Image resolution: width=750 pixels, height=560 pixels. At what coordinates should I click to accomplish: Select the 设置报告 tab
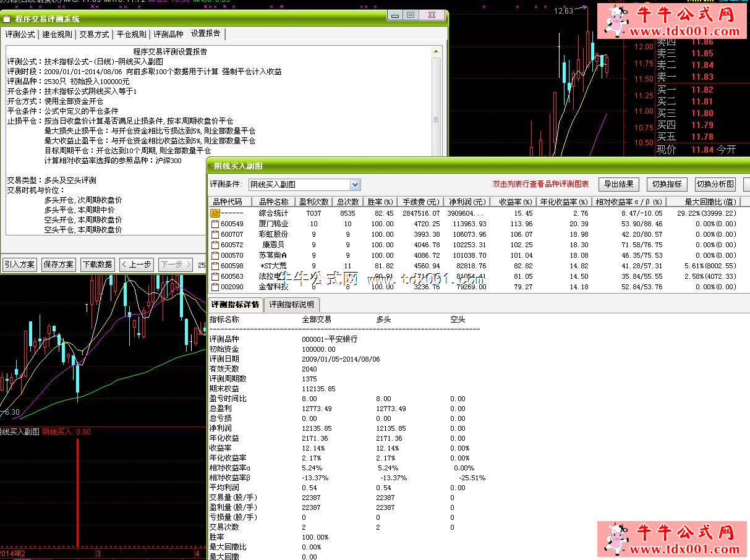pyautogui.click(x=206, y=34)
